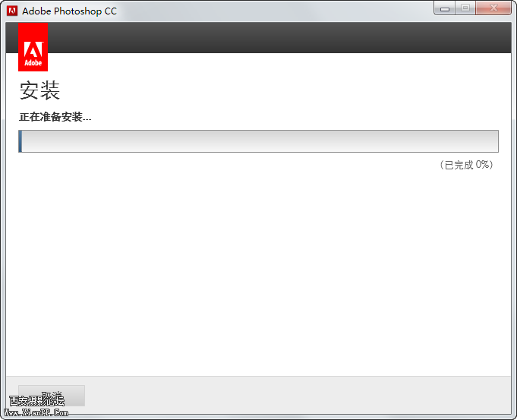Close the Photoshop CC installer window
This screenshot has height=420, width=517.
click(x=493, y=9)
